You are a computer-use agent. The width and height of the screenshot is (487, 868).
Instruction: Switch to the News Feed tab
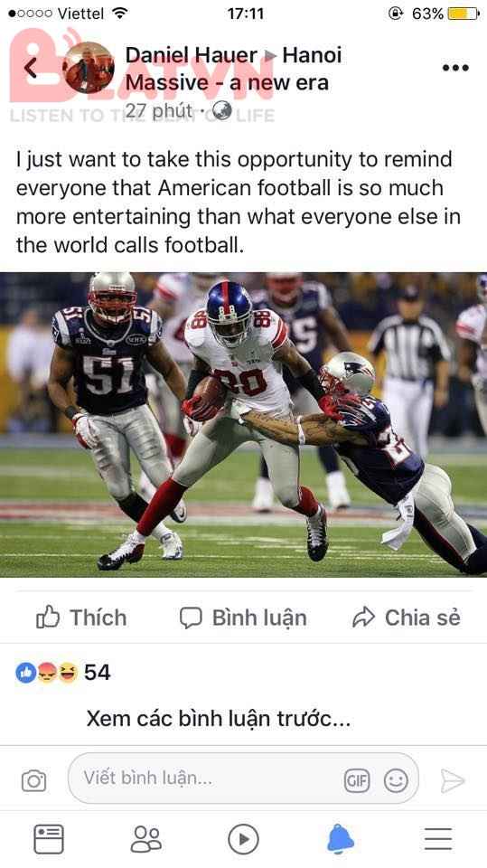click(49, 839)
